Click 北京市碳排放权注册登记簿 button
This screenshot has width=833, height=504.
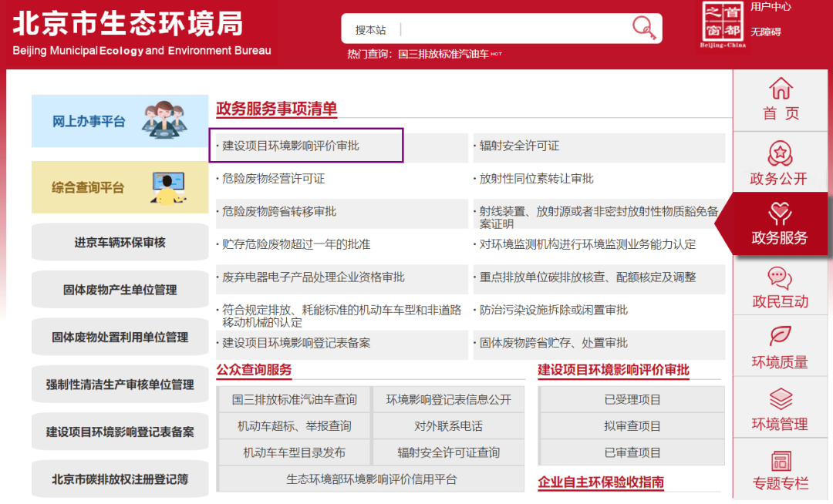(x=120, y=479)
